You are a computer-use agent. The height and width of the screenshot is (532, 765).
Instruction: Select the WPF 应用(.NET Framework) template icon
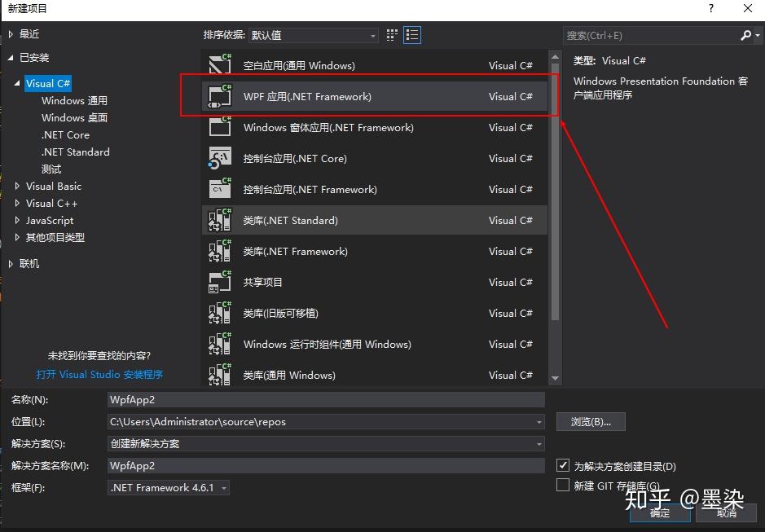[218, 96]
